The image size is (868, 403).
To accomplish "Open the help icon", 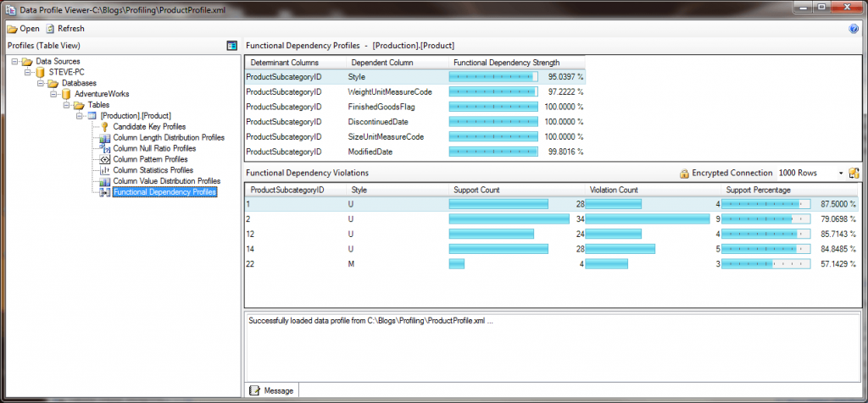I will pos(853,29).
